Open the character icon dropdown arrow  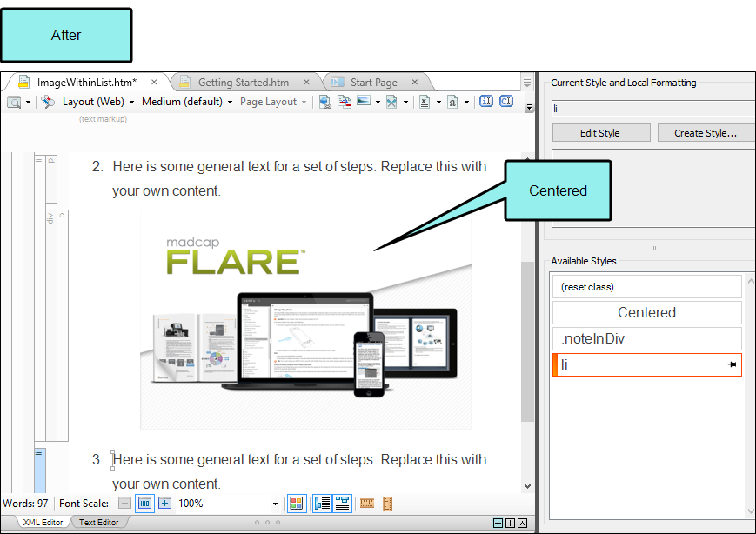point(466,102)
